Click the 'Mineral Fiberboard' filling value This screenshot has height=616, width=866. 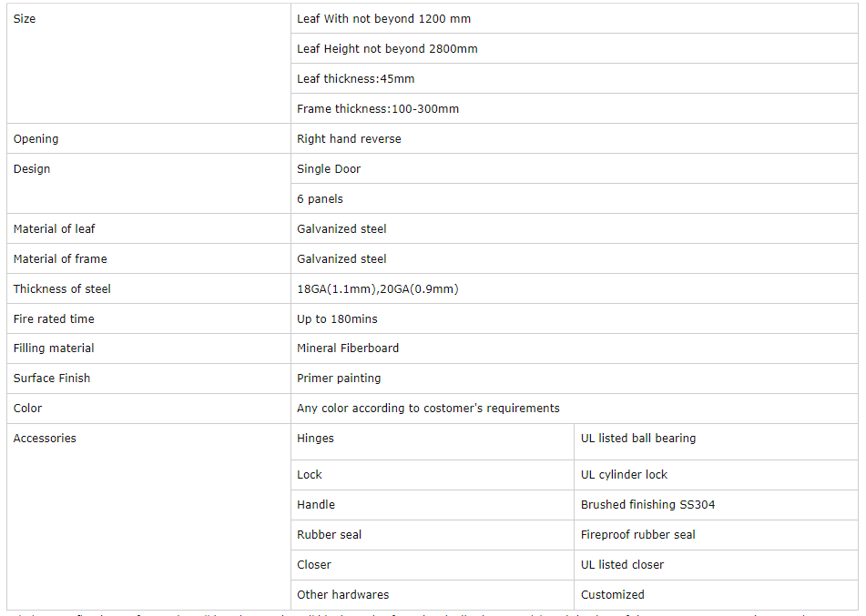click(x=348, y=348)
